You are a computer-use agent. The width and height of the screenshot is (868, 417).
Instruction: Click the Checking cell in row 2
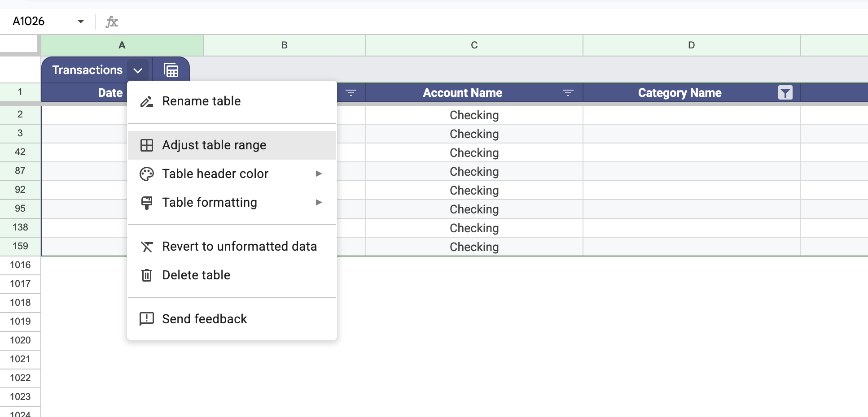(474, 115)
